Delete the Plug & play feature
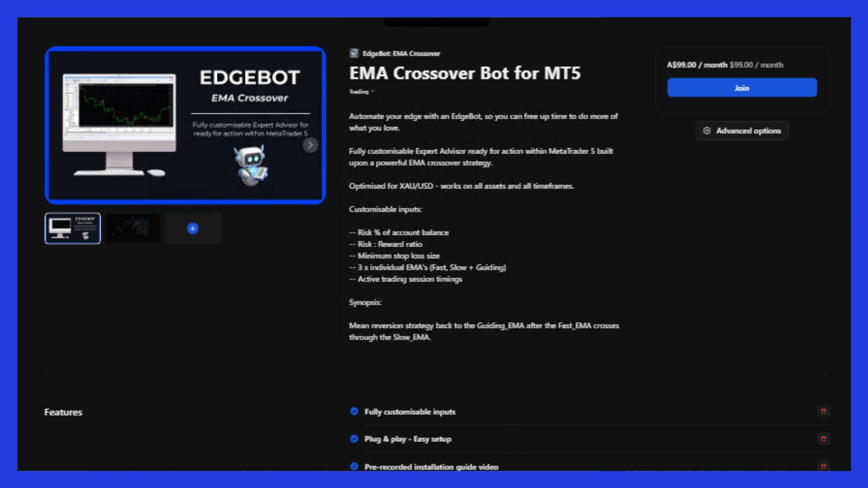The height and width of the screenshot is (488, 868). coord(823,439)
